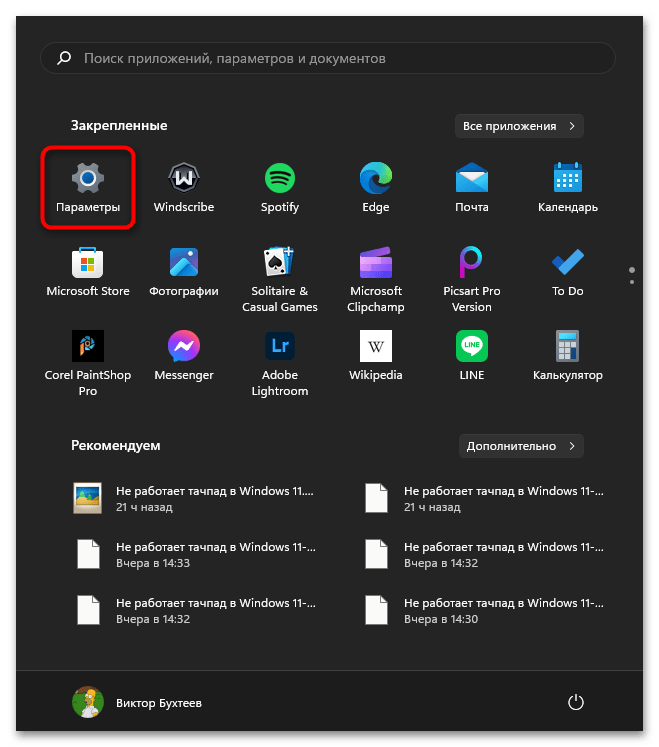The image size is (659, 747).
Task: Open Adobe Lightroom
Action: coord(280,363)
